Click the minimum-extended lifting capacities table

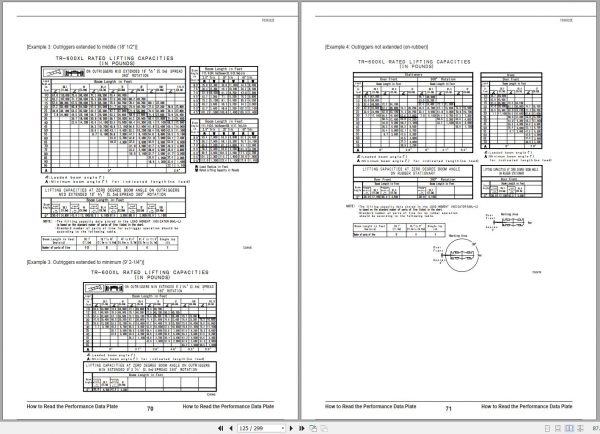pos(150,317)
